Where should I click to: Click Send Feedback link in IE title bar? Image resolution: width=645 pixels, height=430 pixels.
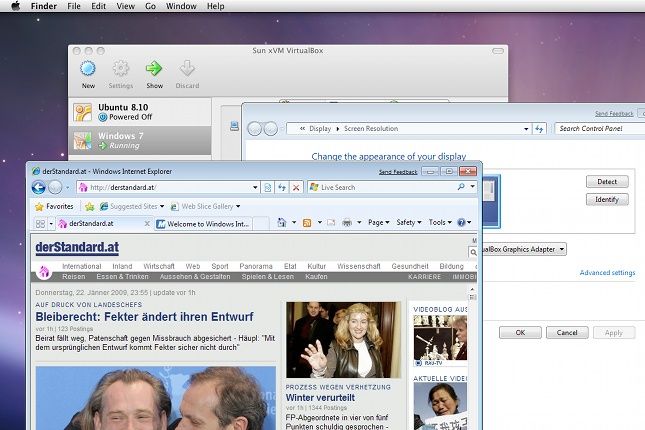click(398, 172)
